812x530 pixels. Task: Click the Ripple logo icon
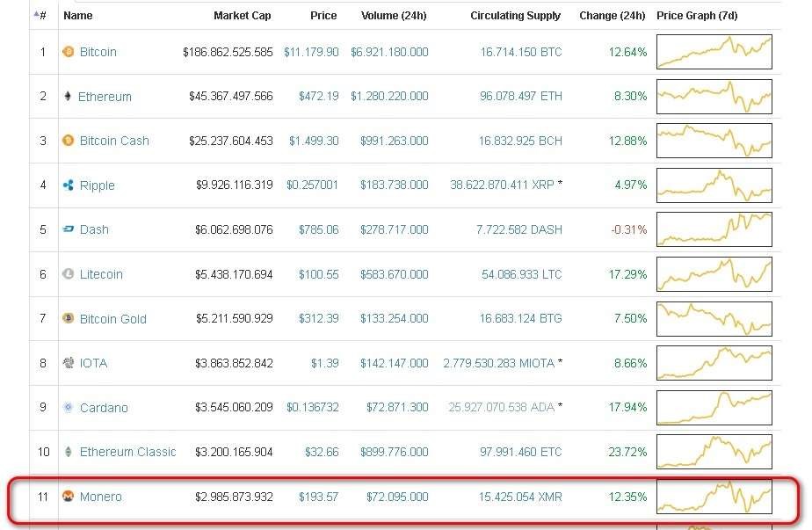pos(69,185)
